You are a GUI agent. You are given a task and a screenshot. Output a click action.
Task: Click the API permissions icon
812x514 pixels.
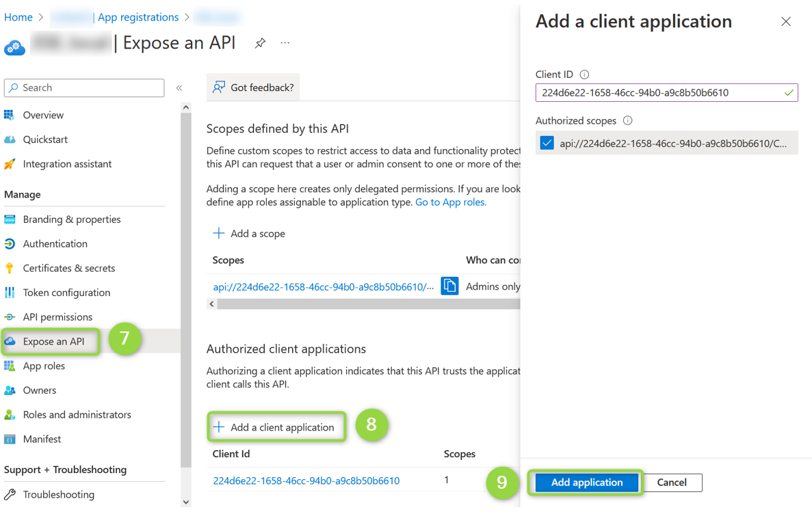(x=10, y=316)
